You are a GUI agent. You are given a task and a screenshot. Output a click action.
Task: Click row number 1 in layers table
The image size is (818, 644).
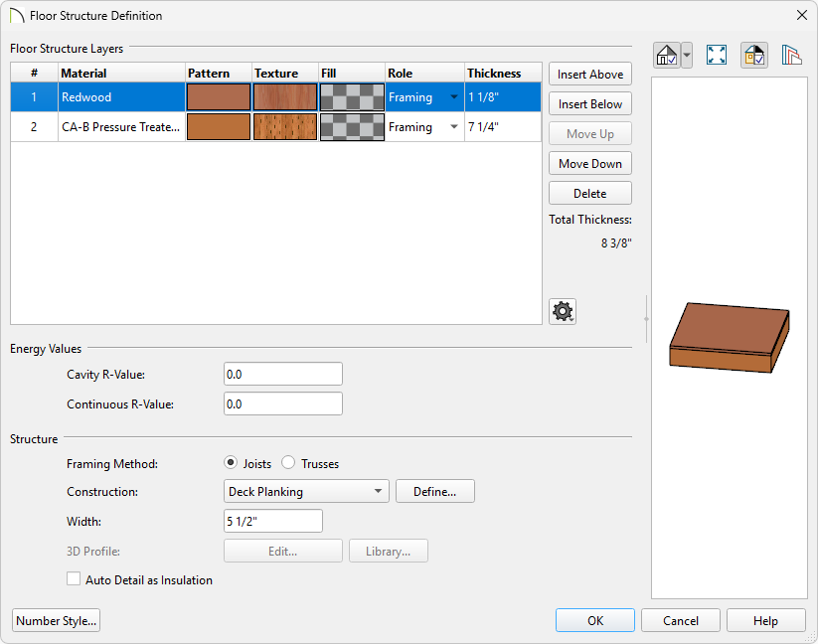[34, 97]
